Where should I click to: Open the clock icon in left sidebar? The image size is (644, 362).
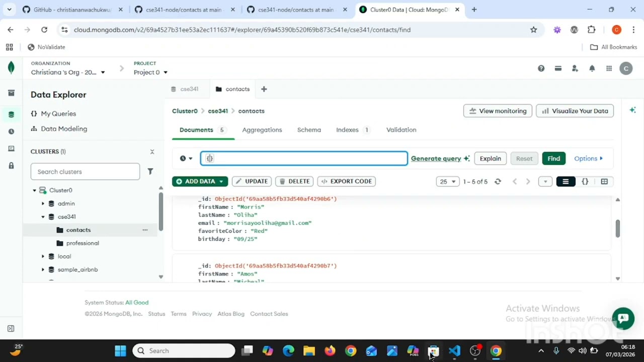click(x=11, y=132)
